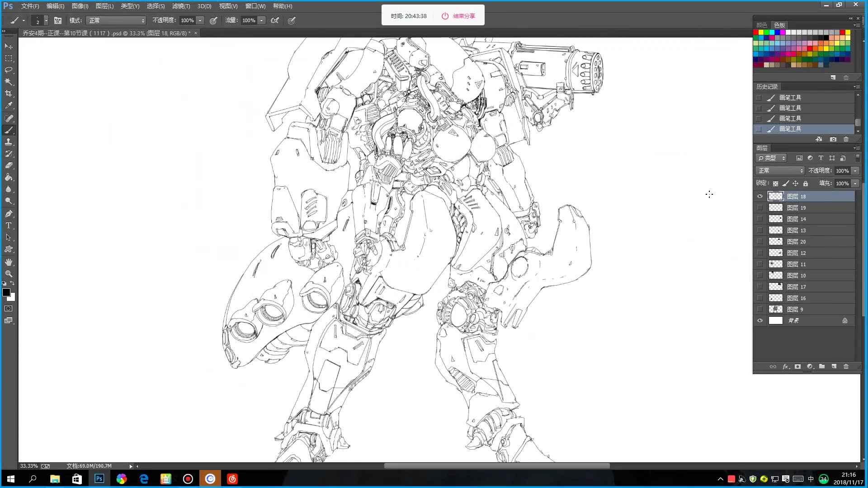This screenshot has height=488, width=868.
Task: Select the Path Selection tool
Action: coord(9,237)
